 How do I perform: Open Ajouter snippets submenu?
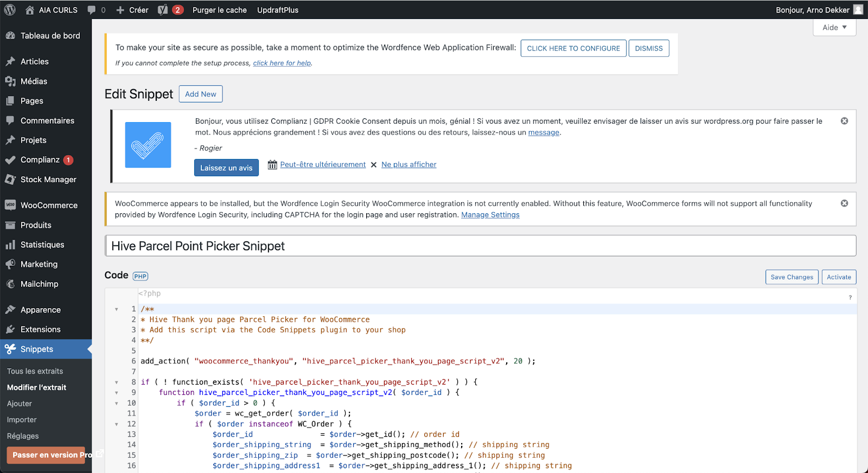point(20,404)
